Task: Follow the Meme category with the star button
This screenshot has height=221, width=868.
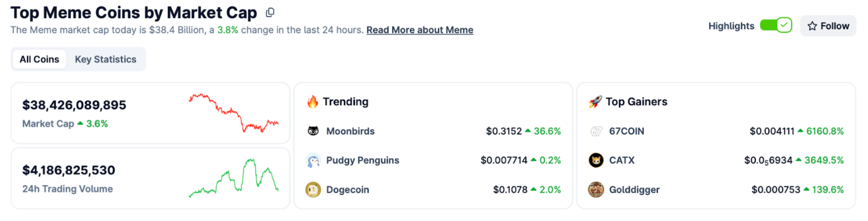Action: (x=828, y=26)
